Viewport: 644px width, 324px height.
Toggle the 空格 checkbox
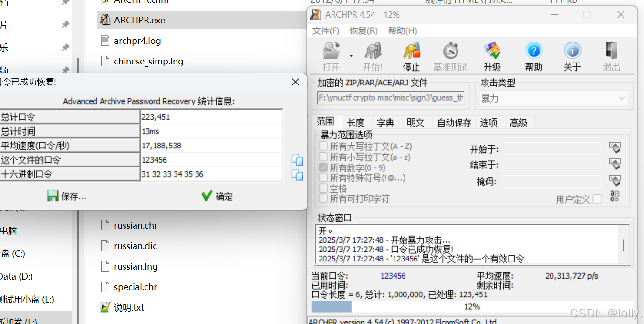tap(323, 188)
